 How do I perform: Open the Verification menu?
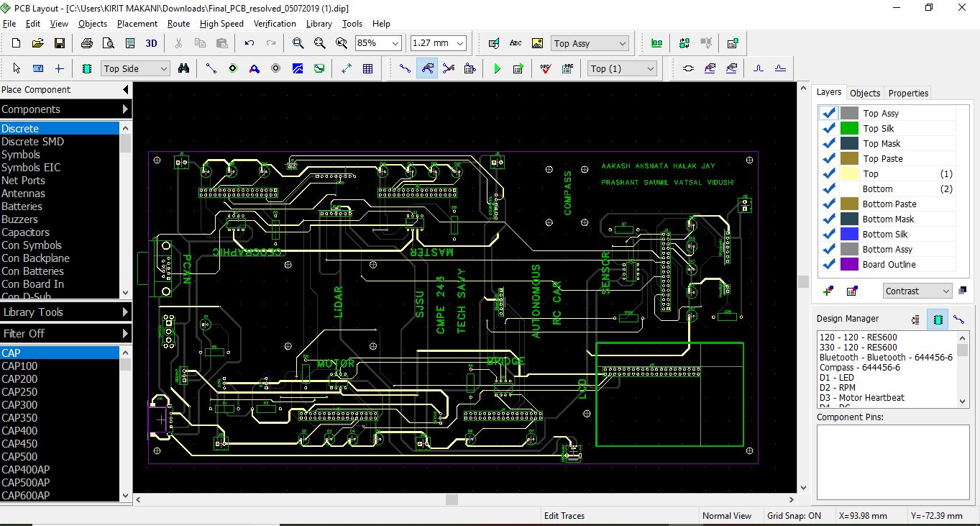275,23
